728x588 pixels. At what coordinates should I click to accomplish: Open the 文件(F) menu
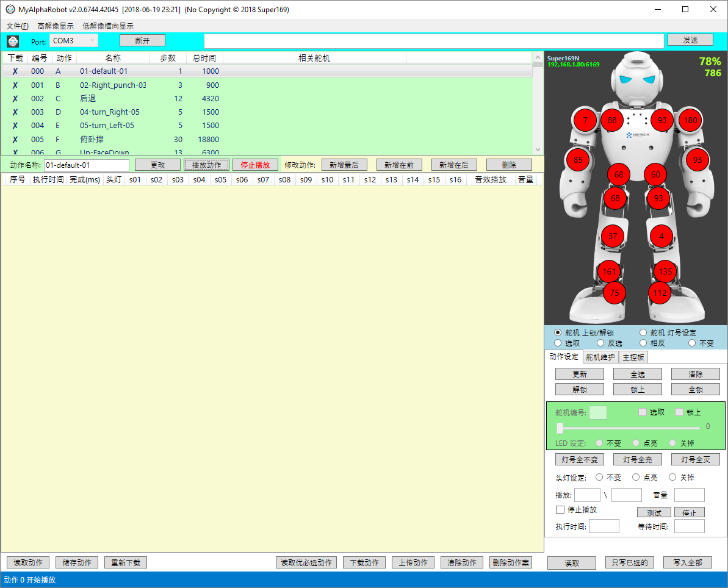click(17, 26)
